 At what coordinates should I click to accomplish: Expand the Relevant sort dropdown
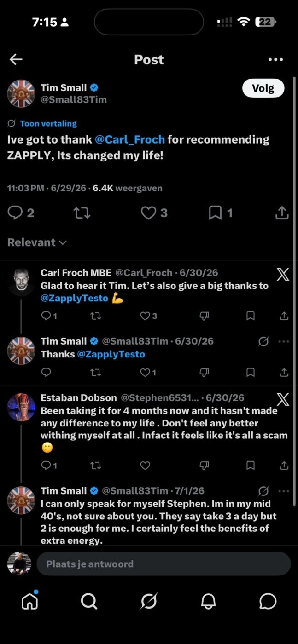coord(37,242)
